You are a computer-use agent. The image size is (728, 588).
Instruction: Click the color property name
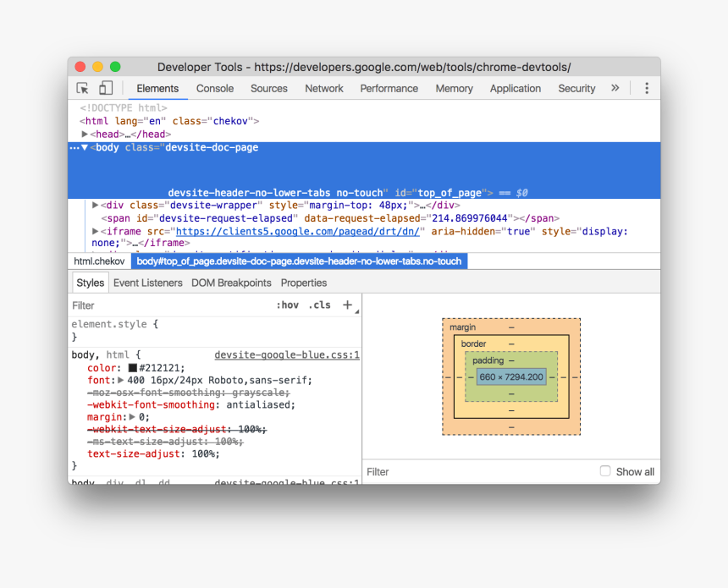click(x=102, y=368)
